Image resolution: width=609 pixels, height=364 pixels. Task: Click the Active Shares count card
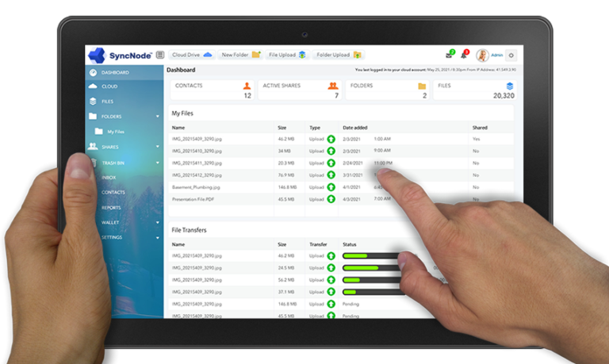pyautogui.click(x=300, y=90)
